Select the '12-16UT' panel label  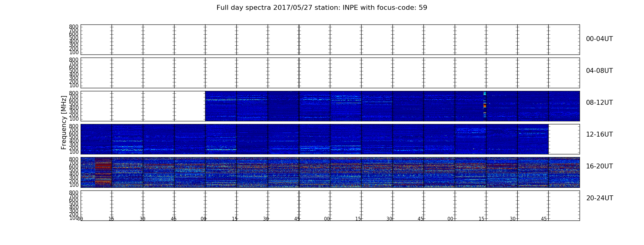599,134
